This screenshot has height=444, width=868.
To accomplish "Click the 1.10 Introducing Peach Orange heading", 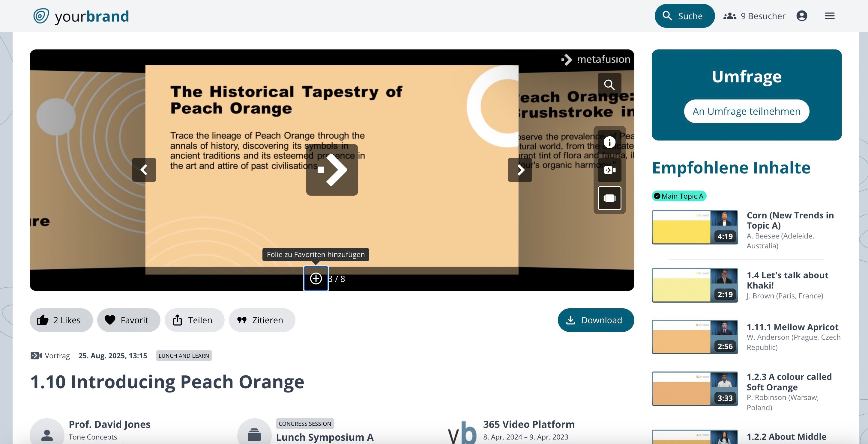I will tap(167, 382).
